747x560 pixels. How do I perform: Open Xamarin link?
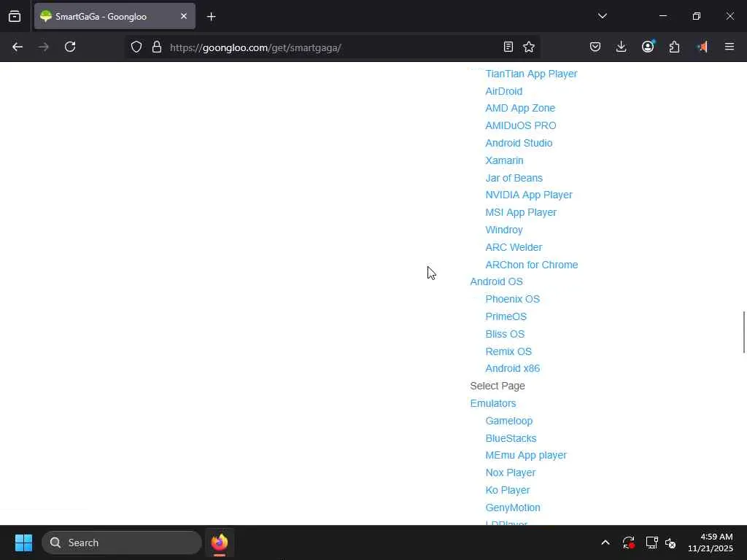coord(504,160)
